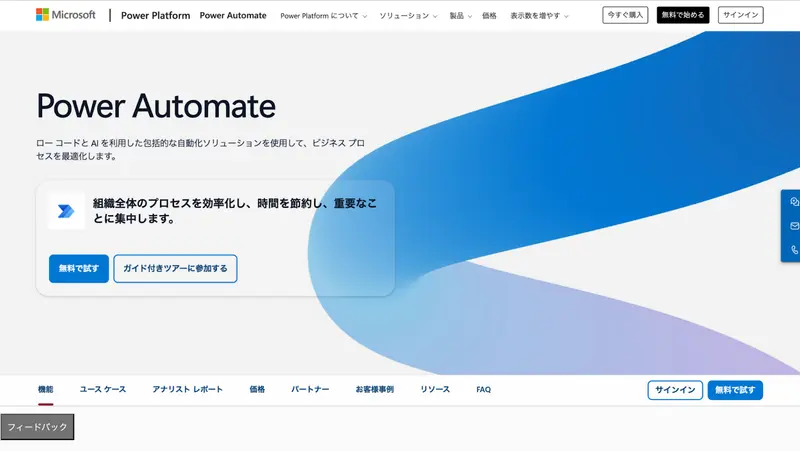Open 価格 in the top navigation
Screen dimensions: 800x451
489,16
